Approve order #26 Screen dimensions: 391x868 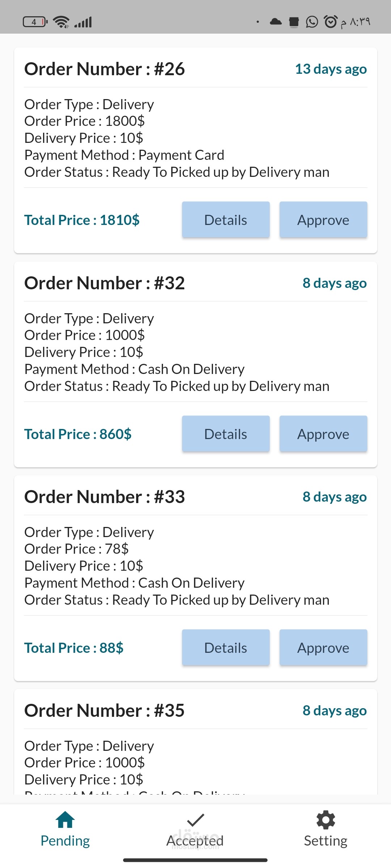(323, 220)
